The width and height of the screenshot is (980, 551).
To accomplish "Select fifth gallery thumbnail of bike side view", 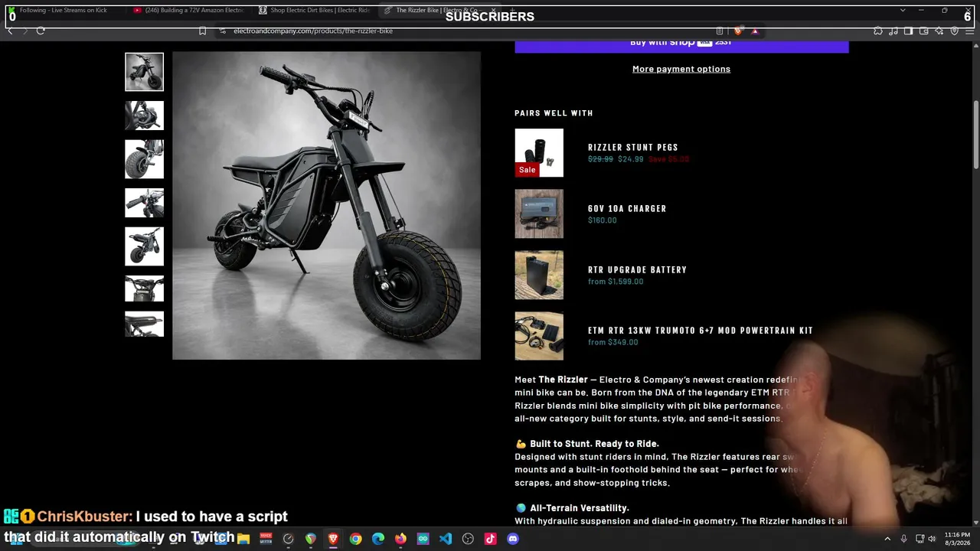I will tap(145, 246).
